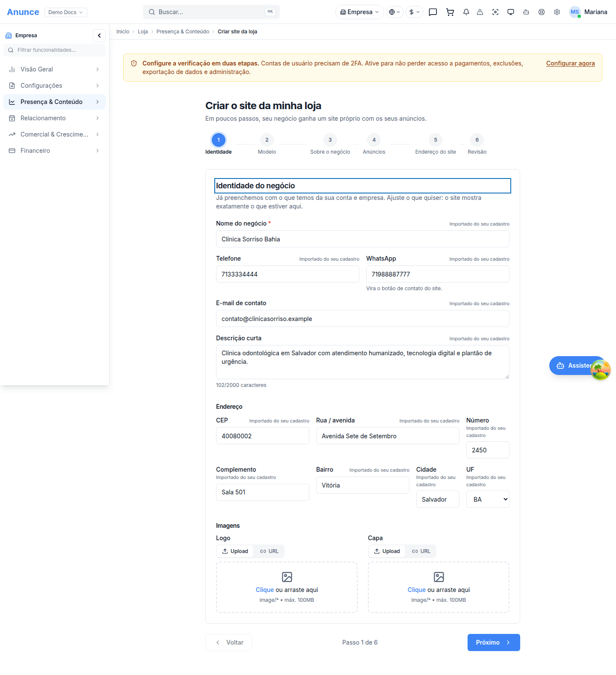Open the alerts warning triangle icon

(x=480, y=12)
